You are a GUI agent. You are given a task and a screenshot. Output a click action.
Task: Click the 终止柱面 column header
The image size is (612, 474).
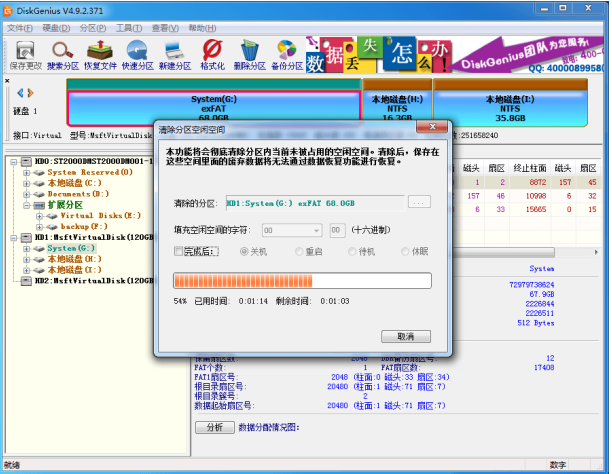point(530,168)
